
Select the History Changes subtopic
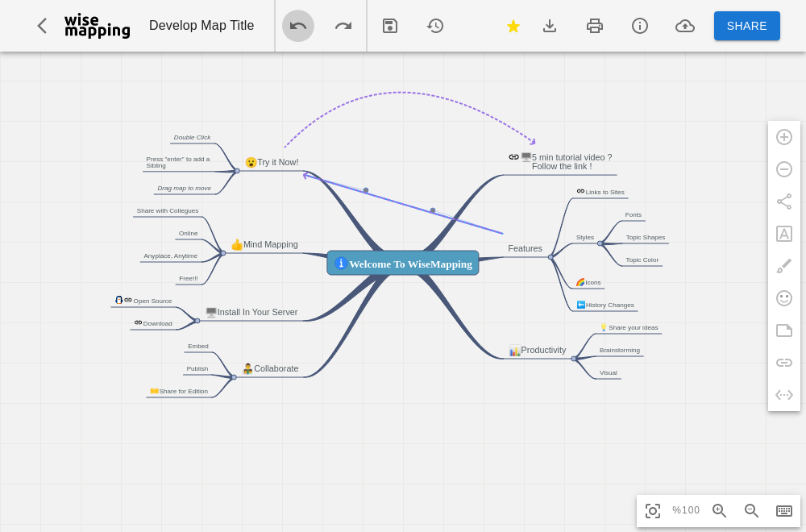pos(605,305)
